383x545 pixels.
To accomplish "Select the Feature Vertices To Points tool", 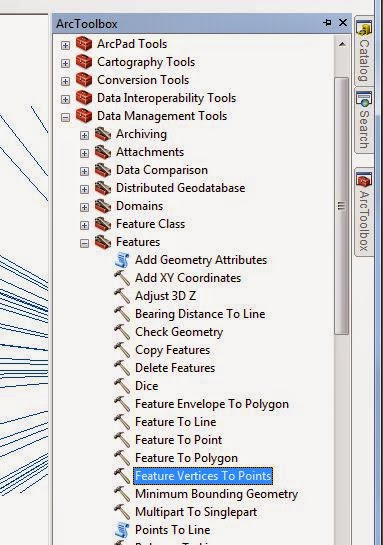I will [203, 476].
